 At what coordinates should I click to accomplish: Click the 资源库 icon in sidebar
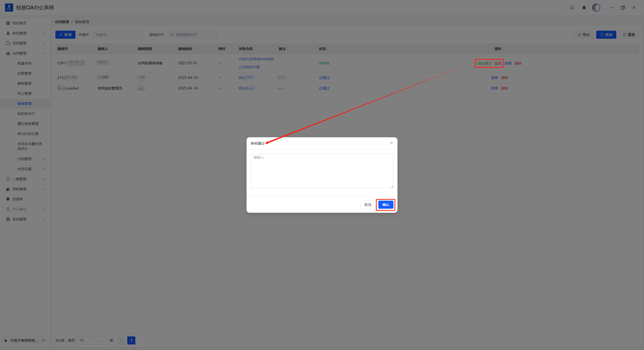click(8, 199)
